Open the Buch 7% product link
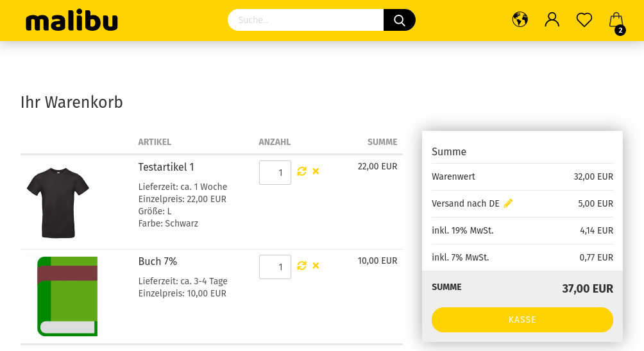 click(157, 261)
